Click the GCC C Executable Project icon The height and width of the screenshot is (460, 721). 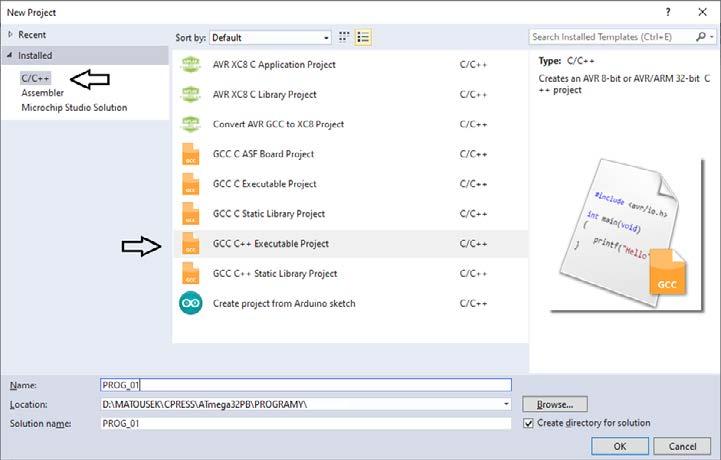pos(190,184)
